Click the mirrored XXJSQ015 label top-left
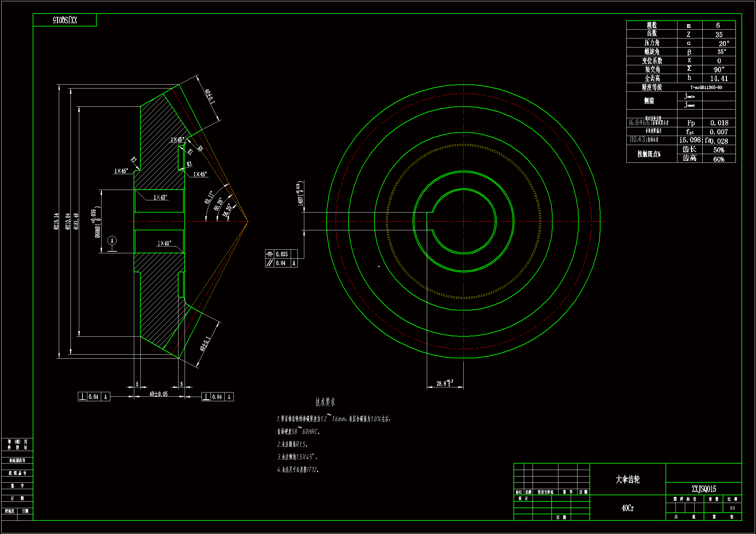756x534 pixels. [x=65, y=20]
